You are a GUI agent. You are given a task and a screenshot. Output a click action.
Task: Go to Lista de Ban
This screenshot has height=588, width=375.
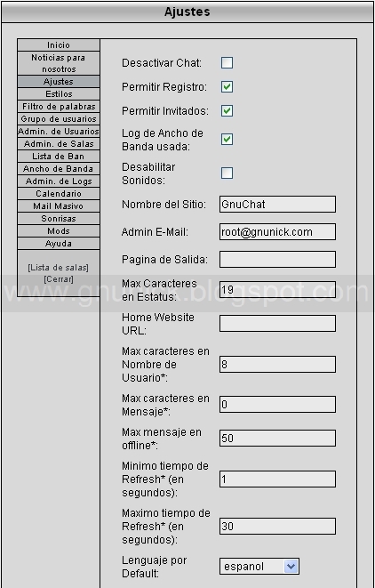point(59,156)
